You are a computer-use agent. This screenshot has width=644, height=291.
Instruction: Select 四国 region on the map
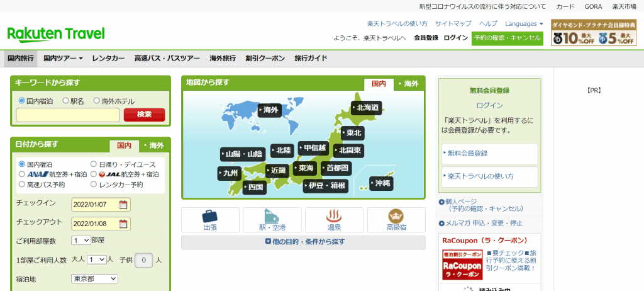coord(255,188)
